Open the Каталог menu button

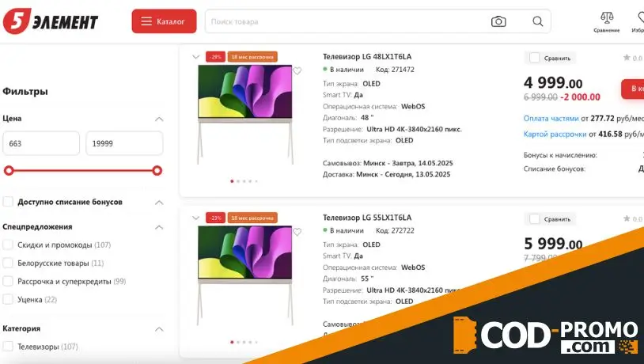[164, 21]
